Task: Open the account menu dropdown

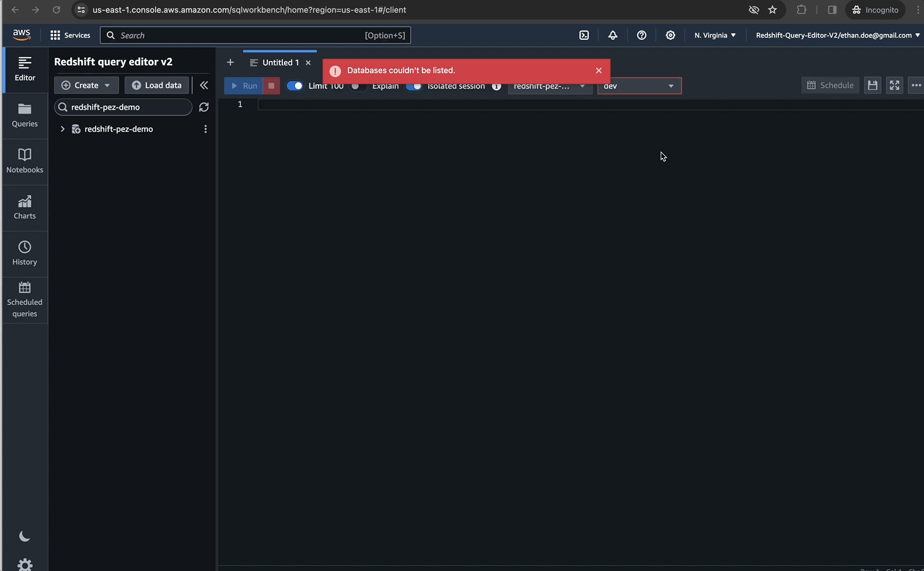Action: click(838, 35)
